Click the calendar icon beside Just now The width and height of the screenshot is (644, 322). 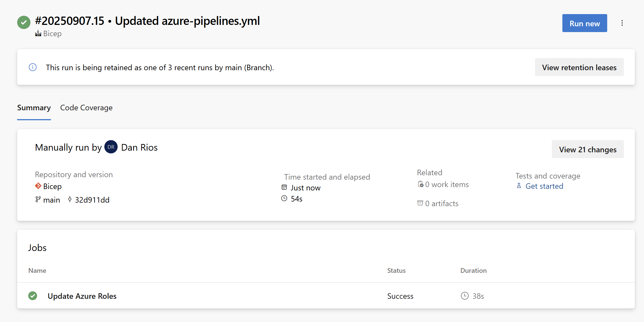coord(284,187)
